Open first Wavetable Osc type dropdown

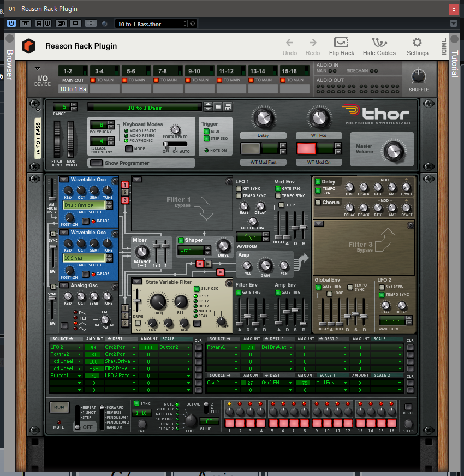(63, 180)
